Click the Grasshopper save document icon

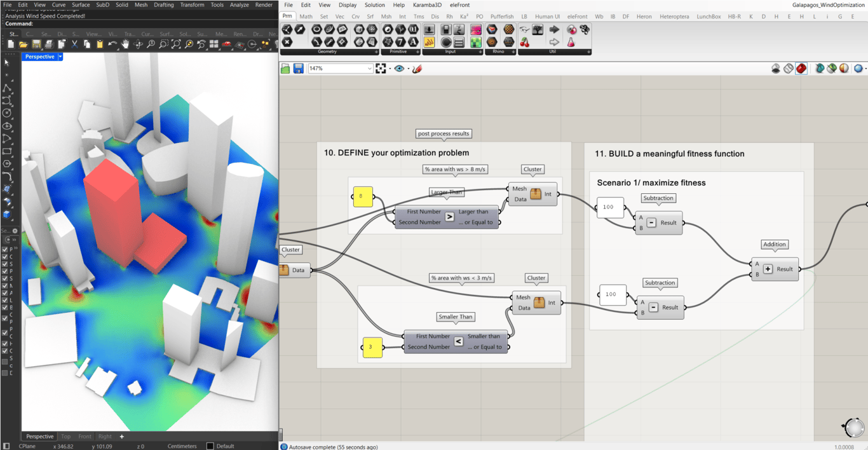click(298, 69)
